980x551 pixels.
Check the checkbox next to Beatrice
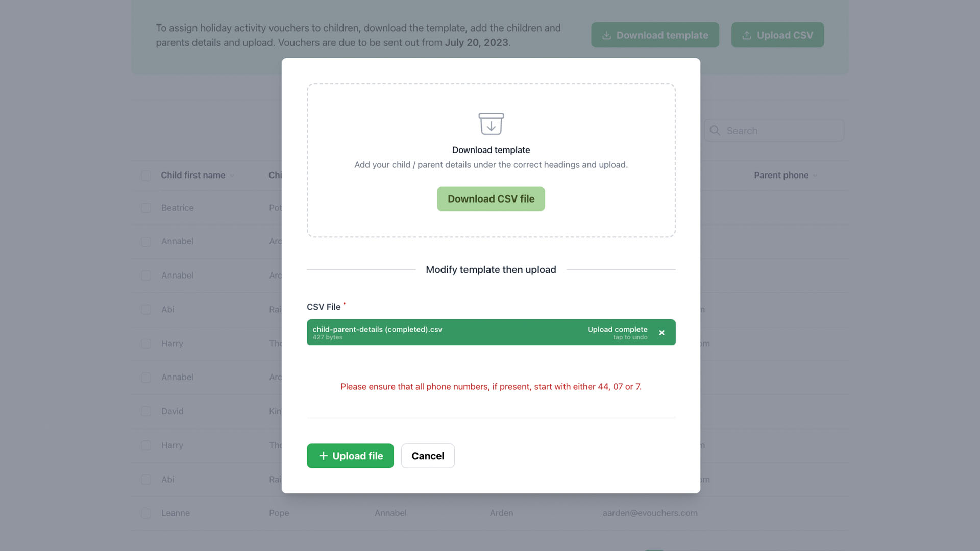point(145,208)
